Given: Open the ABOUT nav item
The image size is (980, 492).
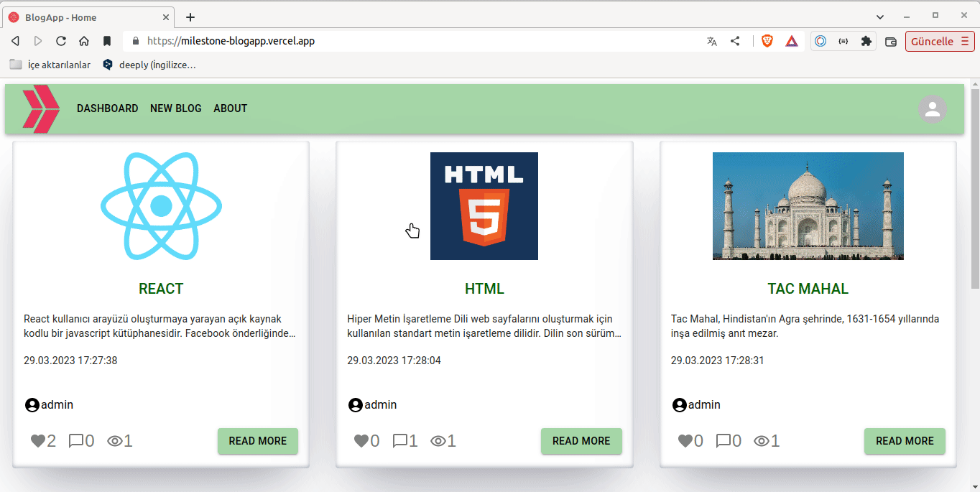Looking at the screenshot, I should tap(231, 108).
